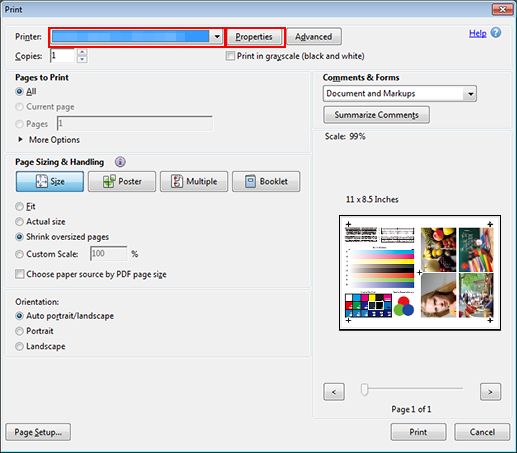Switch to Booklet printing mode

(x=266, y=181)
